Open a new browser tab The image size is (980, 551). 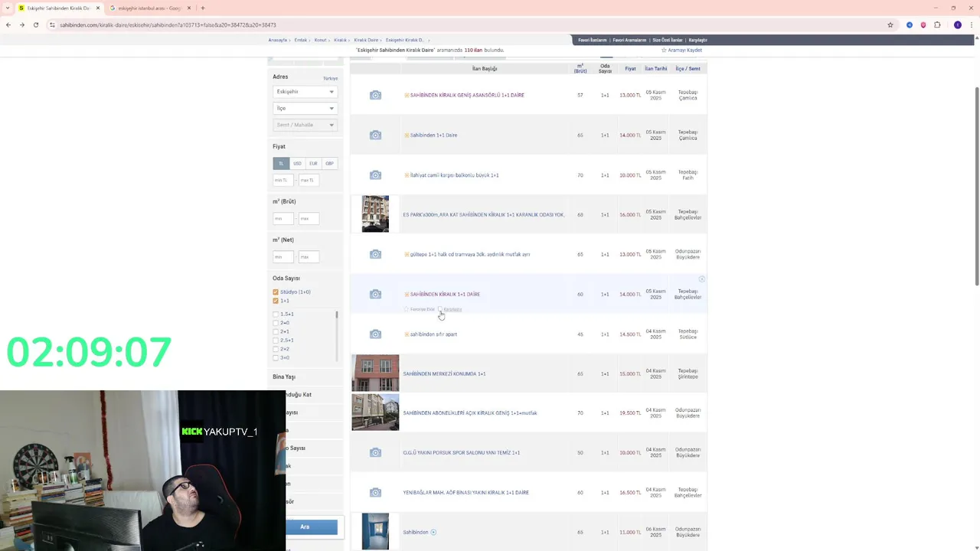pyautogui.click(x=203, y=8)
